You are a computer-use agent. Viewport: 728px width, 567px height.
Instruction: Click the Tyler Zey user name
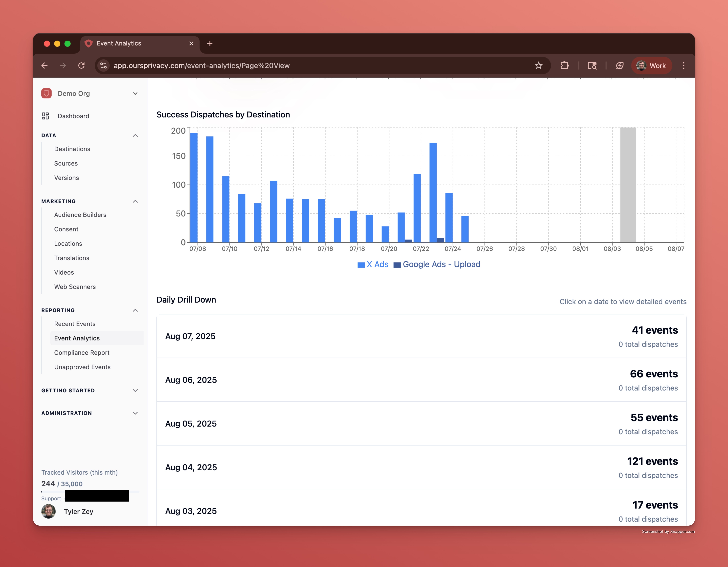tap(79, 511)
